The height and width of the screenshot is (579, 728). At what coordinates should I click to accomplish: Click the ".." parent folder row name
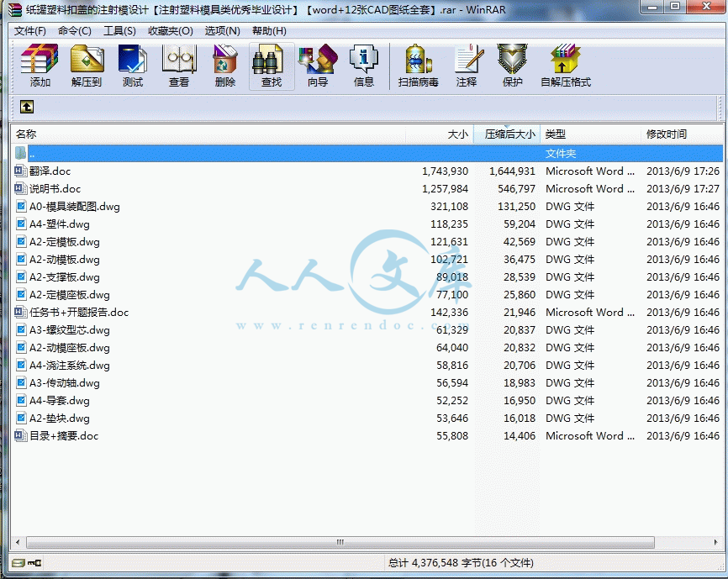[x=32, y=154]
